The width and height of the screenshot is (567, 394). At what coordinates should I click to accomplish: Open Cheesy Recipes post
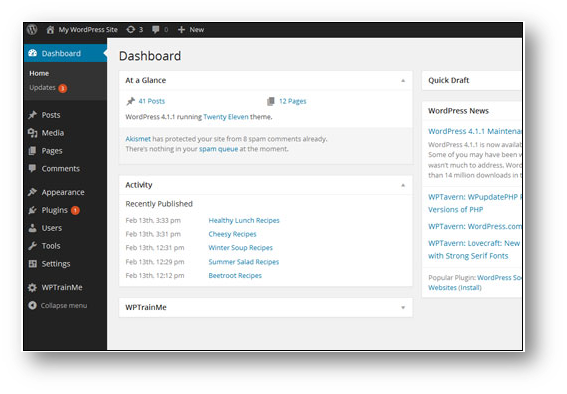pos(233,234)
